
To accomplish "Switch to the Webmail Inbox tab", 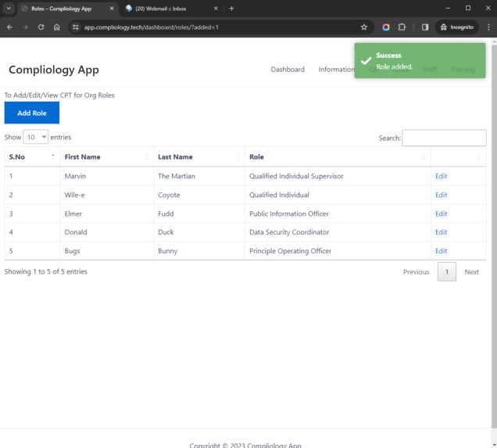I will 171,9.
